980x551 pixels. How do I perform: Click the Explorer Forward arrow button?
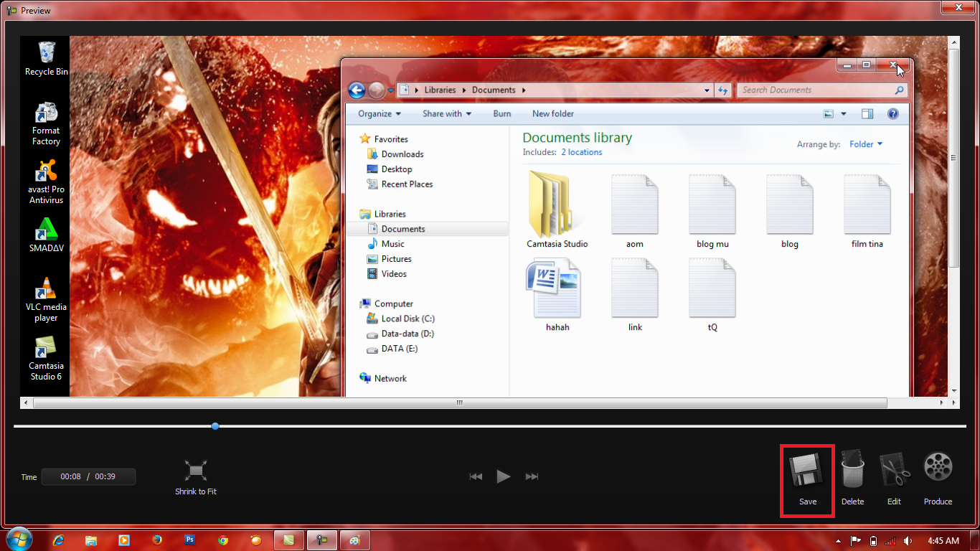pyautogui.click(x=377, y=90)
